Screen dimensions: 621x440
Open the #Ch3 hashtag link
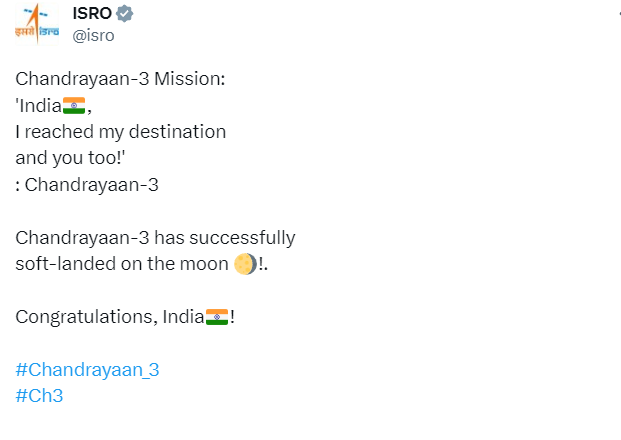tap(40, 395)
